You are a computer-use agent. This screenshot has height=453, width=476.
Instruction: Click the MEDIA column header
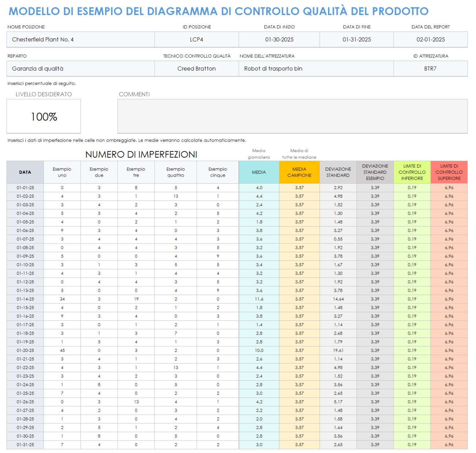(259, 172)
